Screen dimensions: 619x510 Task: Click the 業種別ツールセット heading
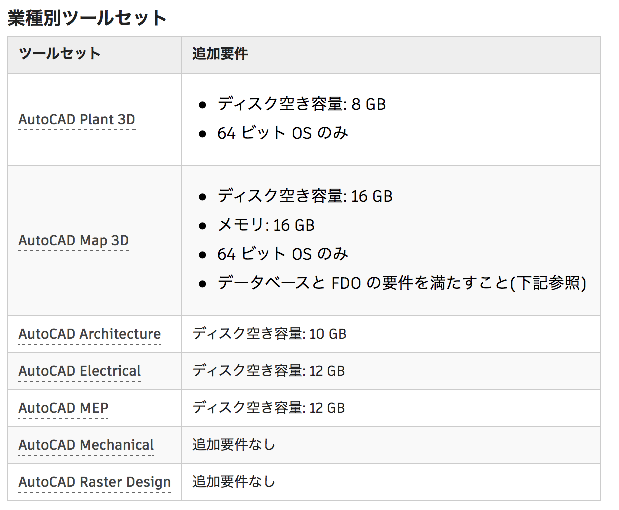87,18
